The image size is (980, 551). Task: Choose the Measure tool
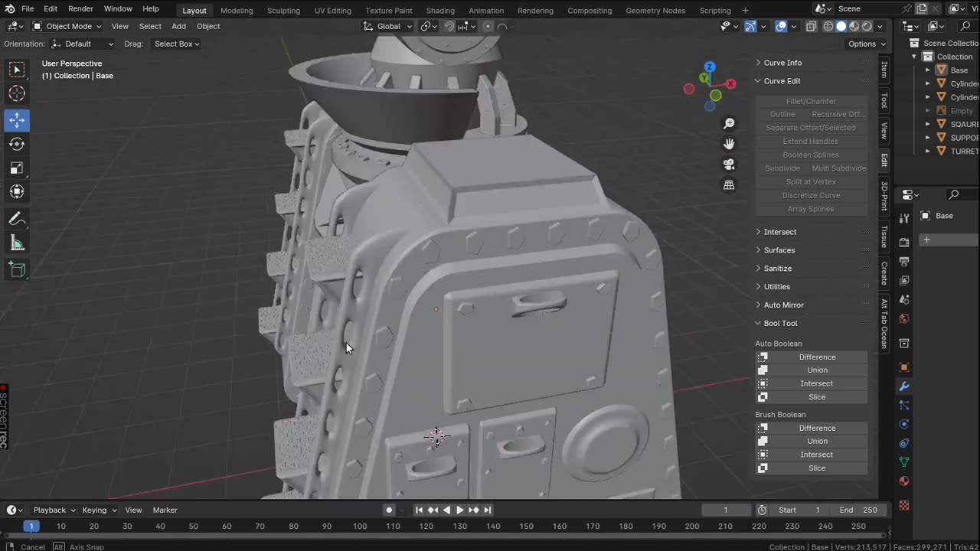tap(17, 243)
